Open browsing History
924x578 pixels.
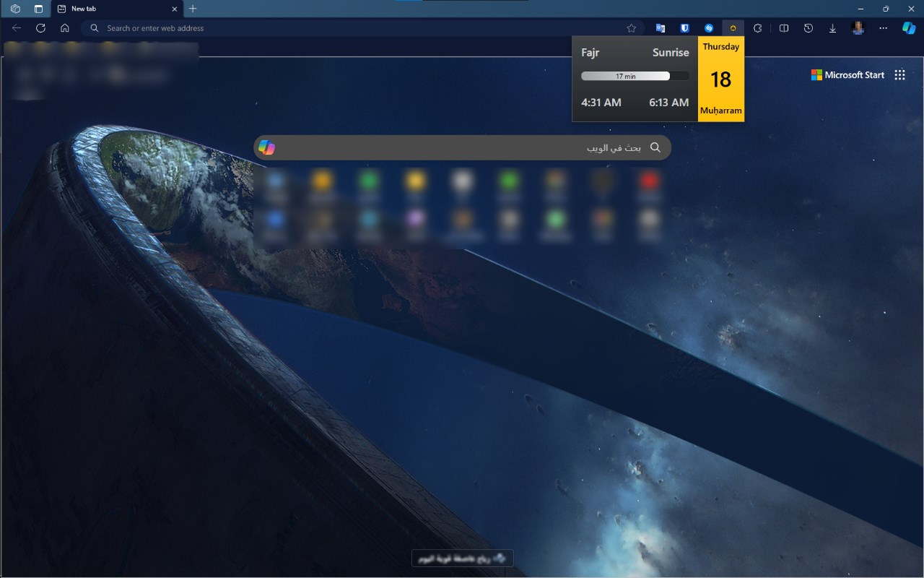point(808,28)
